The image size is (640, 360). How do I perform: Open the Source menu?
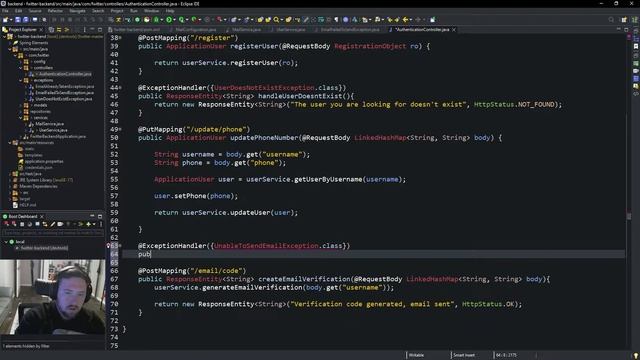pos(35,11)
